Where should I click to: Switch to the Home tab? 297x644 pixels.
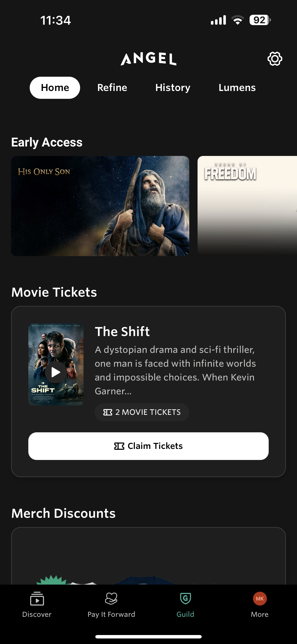click(55, 88)
